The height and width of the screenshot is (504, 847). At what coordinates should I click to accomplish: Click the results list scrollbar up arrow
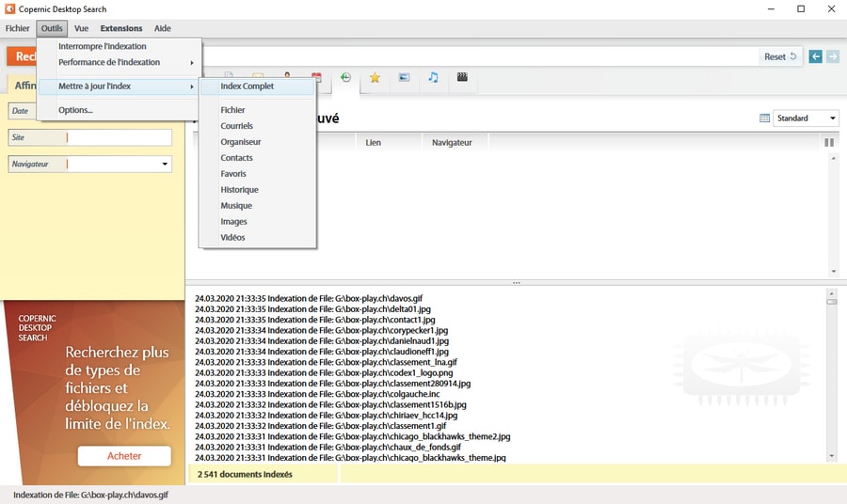(x=834, y=158)
